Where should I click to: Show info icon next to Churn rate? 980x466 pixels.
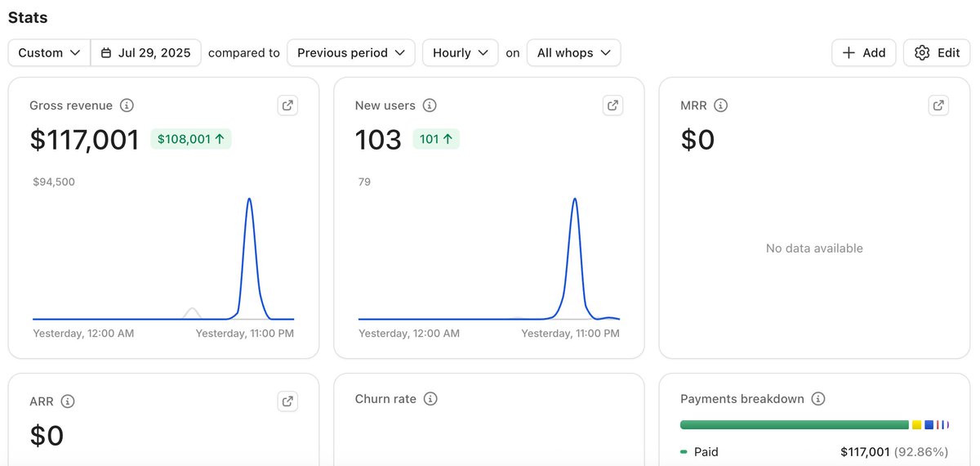(430, 399)
